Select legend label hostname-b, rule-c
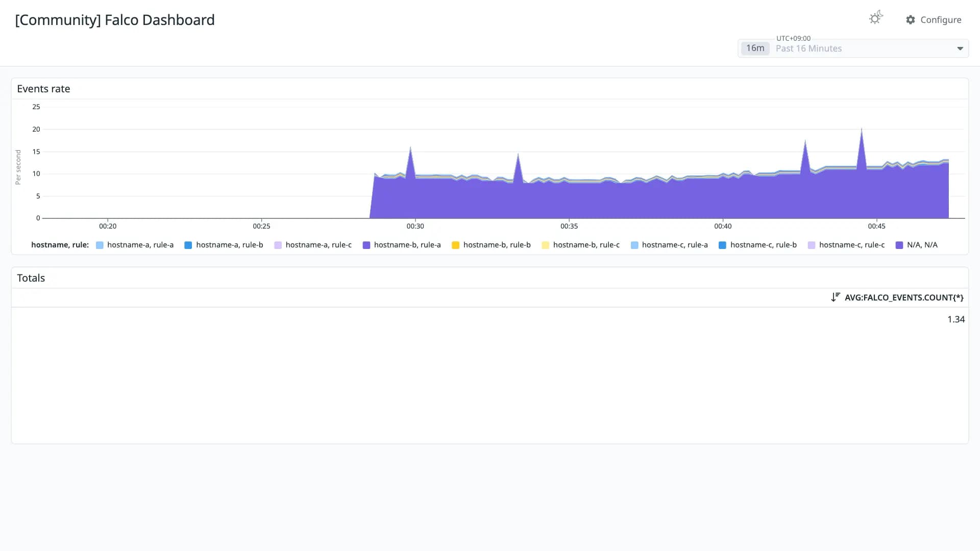 [586, 245]
